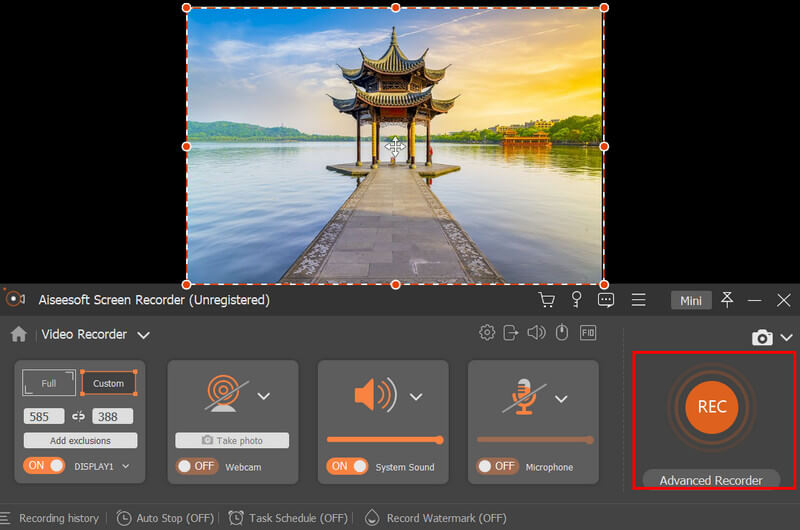Click the Add exclusions button
This screenshot has height=530, width=800.
click(x=81, y=440)
